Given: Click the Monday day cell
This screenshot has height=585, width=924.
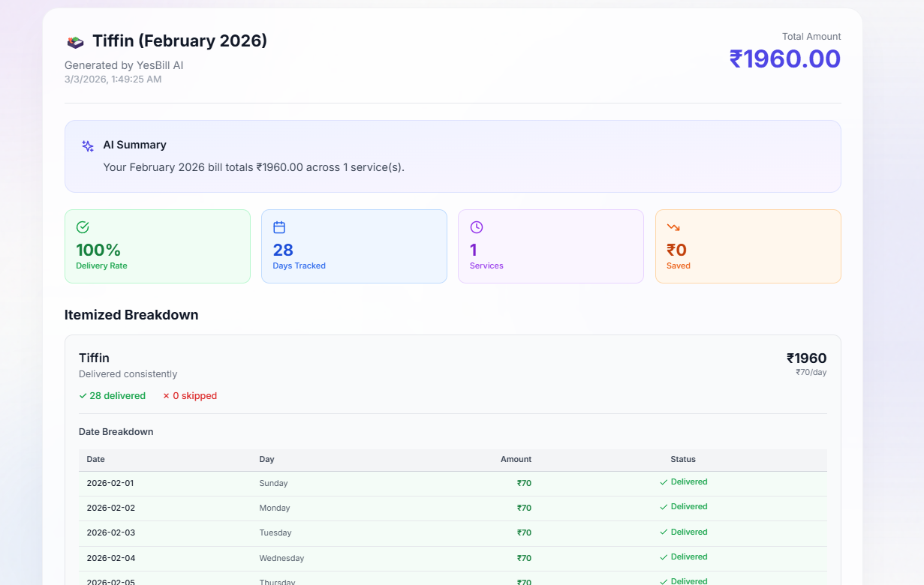Looking at the screenshot, I should click(x=275, y=508).
